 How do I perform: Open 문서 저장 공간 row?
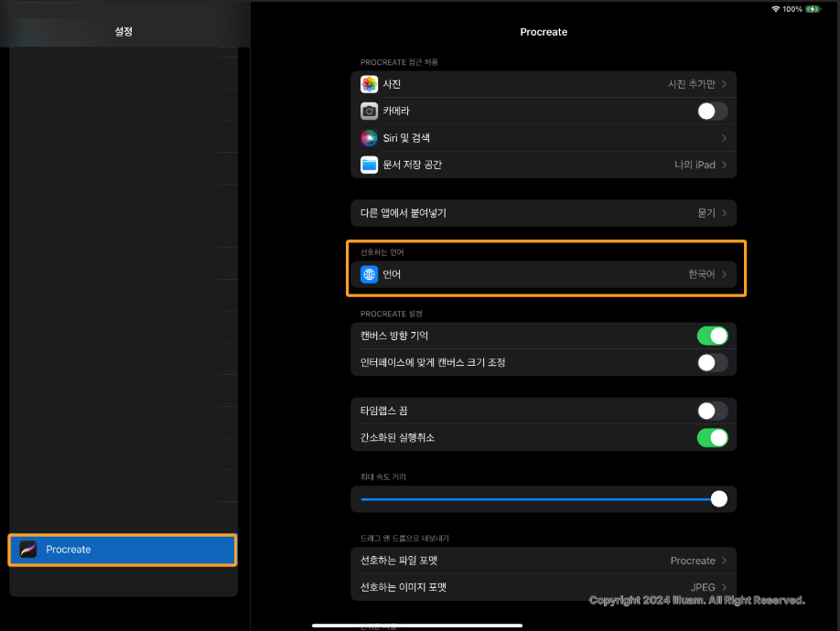[x=544, y=165]
